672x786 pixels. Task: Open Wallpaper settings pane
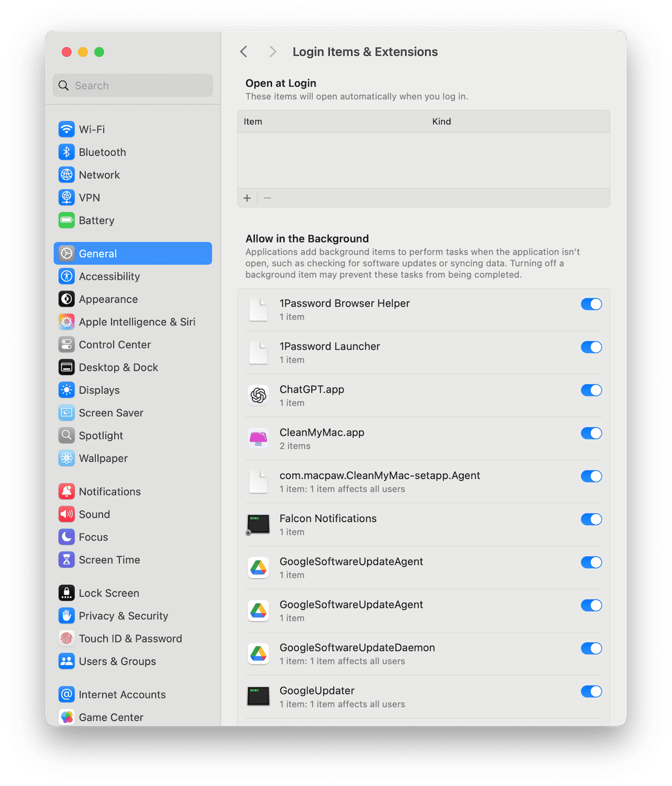pyautogui.click(x=133, y=458)
